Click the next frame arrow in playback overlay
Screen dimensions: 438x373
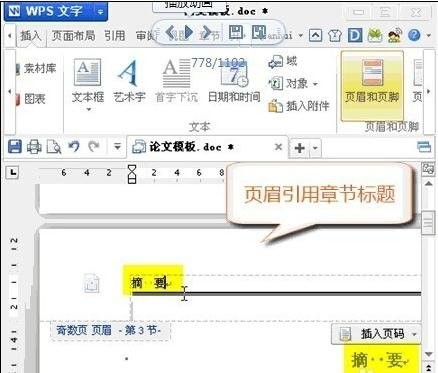(x=207, y=32)
